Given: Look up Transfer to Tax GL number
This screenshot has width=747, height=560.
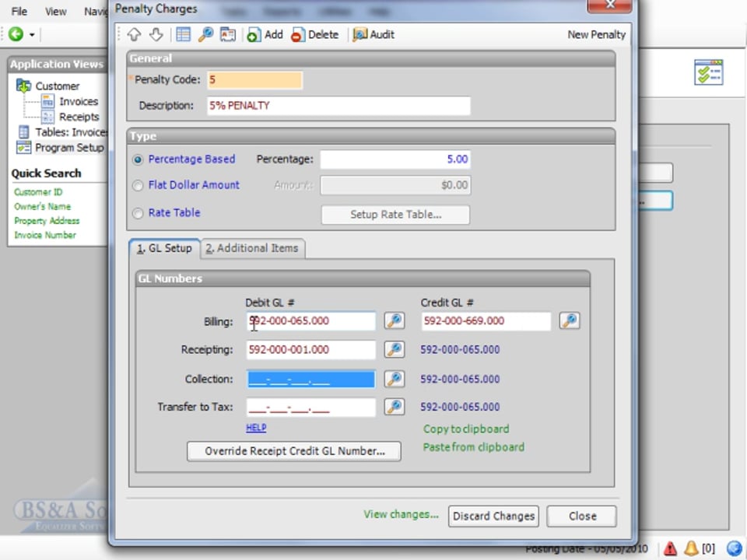Looking at the screenshot, I should coord(395,407).
